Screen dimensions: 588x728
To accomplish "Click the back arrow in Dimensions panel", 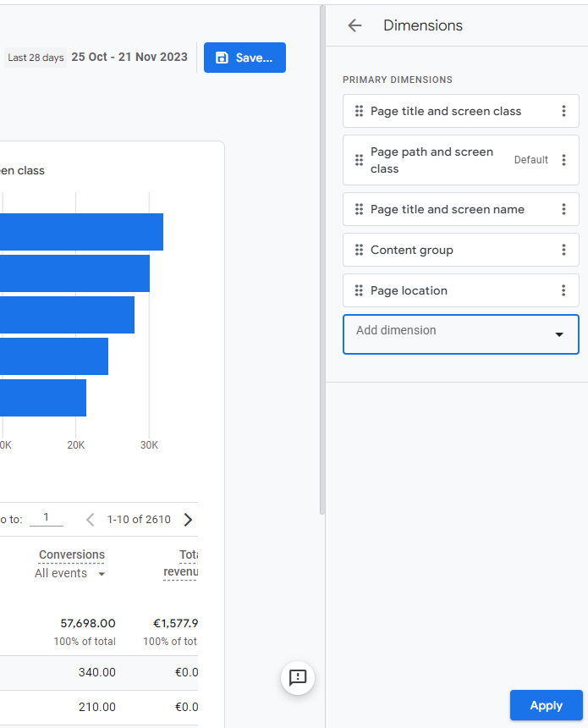I will pos(354,25).
